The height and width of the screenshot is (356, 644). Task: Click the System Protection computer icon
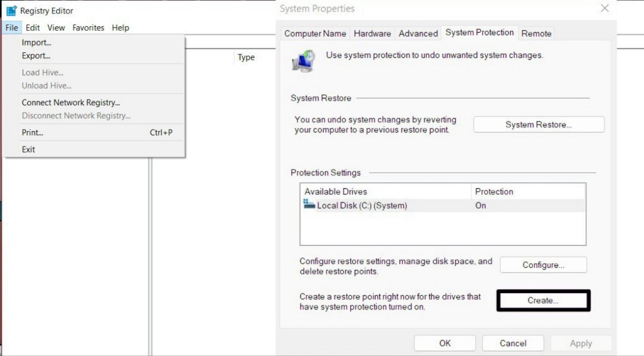click(x=303, y=60)
